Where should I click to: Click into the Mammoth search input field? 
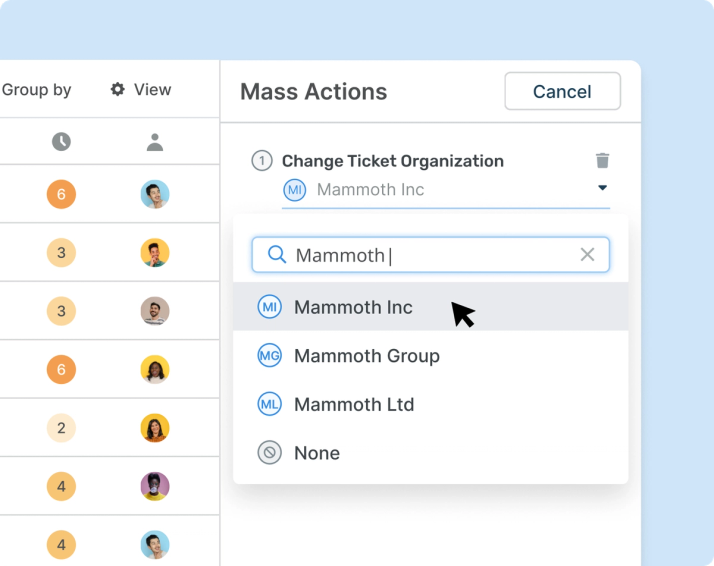(x=430, y=255)
